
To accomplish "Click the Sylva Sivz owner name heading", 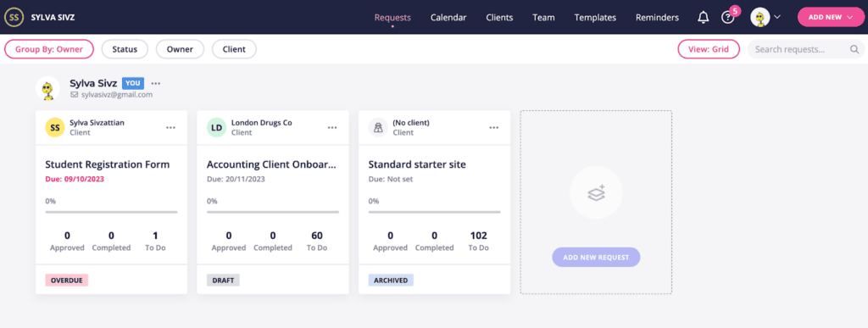I will (x=93, y=83).
